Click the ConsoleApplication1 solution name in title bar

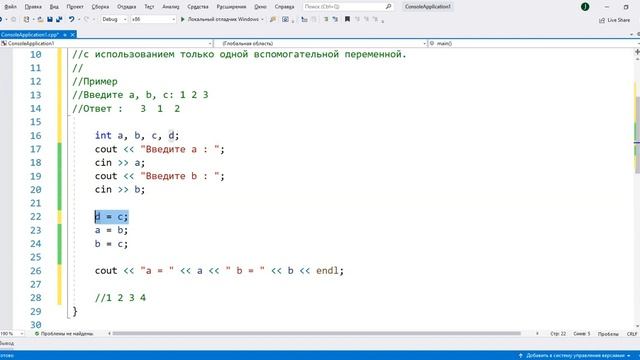(x=428, y=7)
